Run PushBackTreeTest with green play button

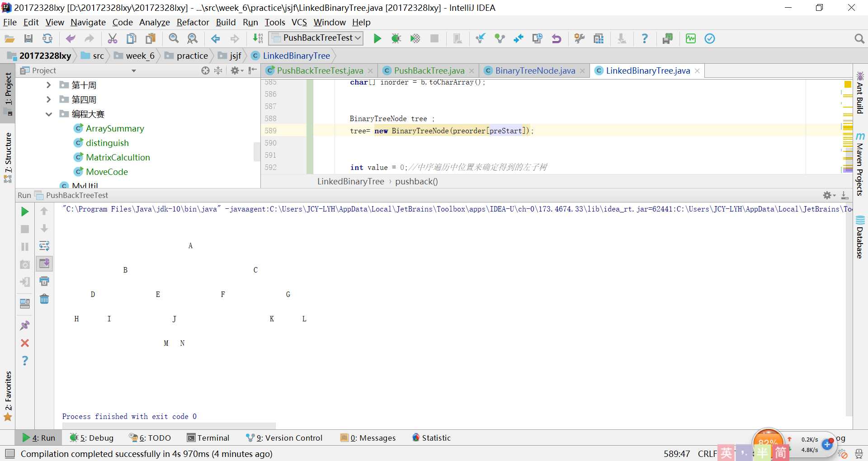(377, 39)
